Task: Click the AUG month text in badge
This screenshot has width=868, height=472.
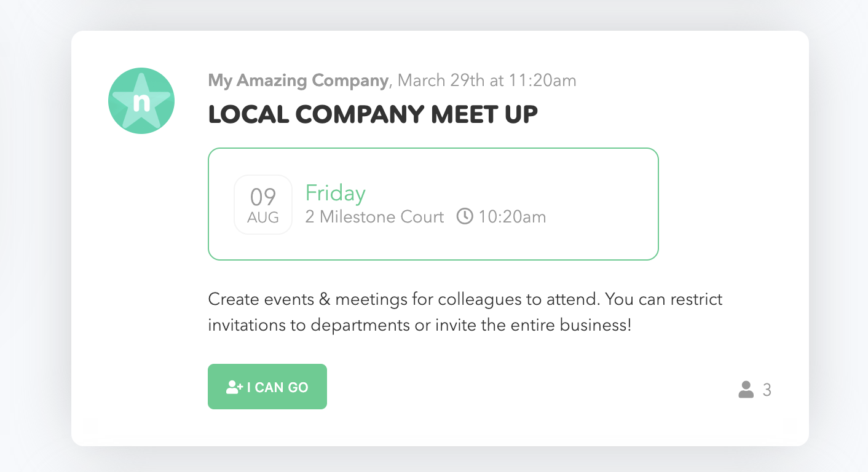Action: point(263,218)
